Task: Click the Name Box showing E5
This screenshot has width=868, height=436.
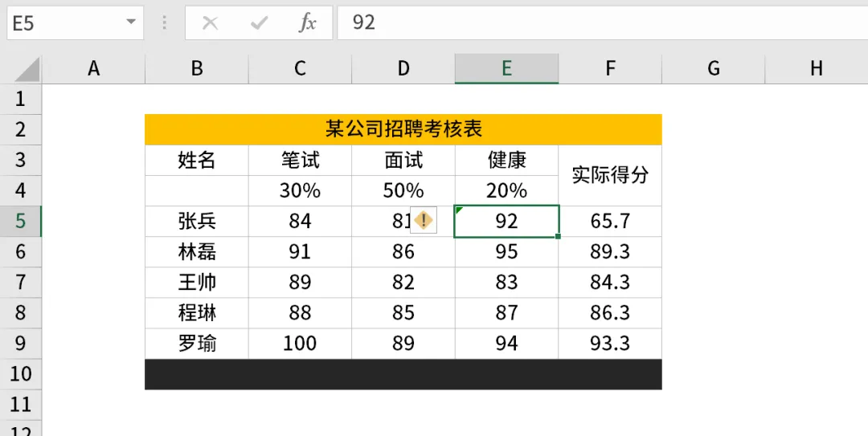Action: [x=76, y=22]
